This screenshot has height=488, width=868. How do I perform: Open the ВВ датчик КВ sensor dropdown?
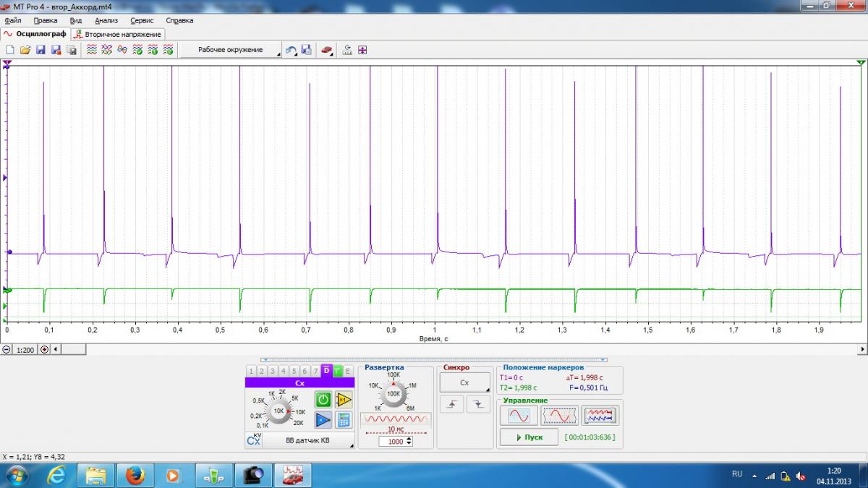point(308,440)
